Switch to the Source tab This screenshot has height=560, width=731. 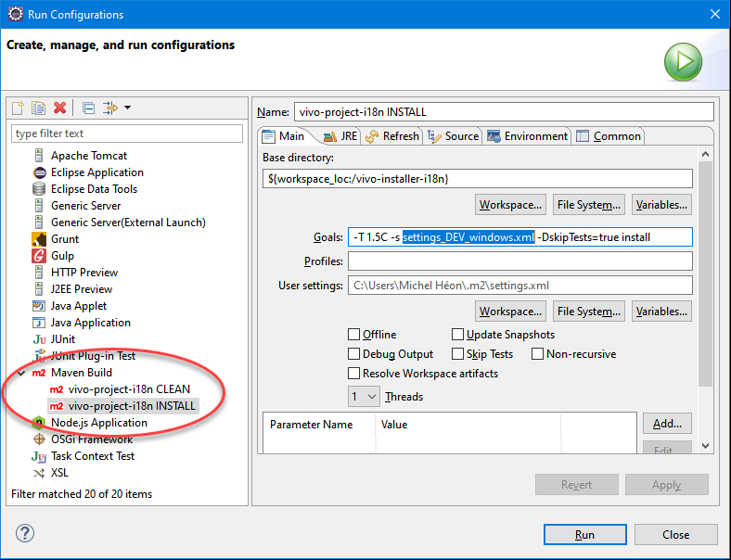click(454, 136)
